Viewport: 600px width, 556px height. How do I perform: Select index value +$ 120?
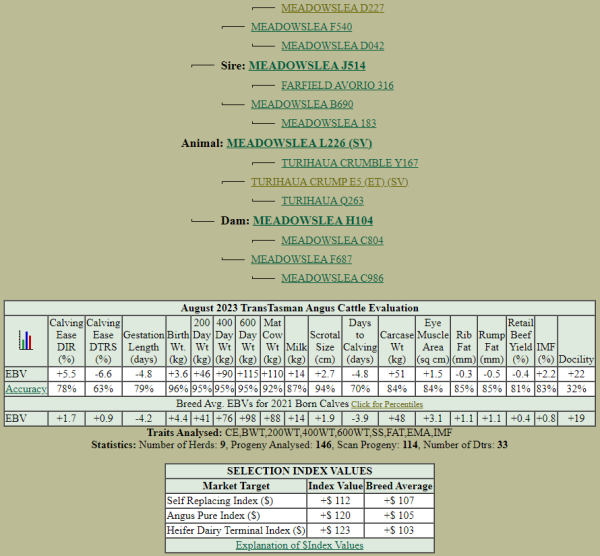point(336,515)
